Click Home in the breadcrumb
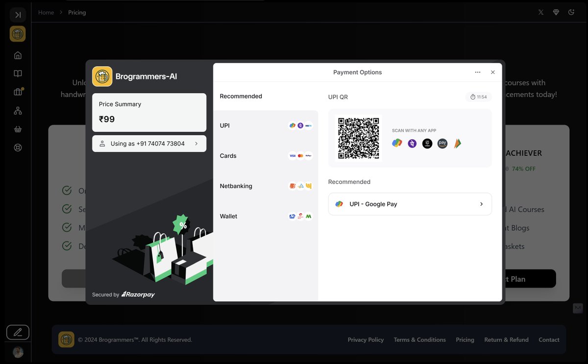Screen dimensions: 588x364 46,12
